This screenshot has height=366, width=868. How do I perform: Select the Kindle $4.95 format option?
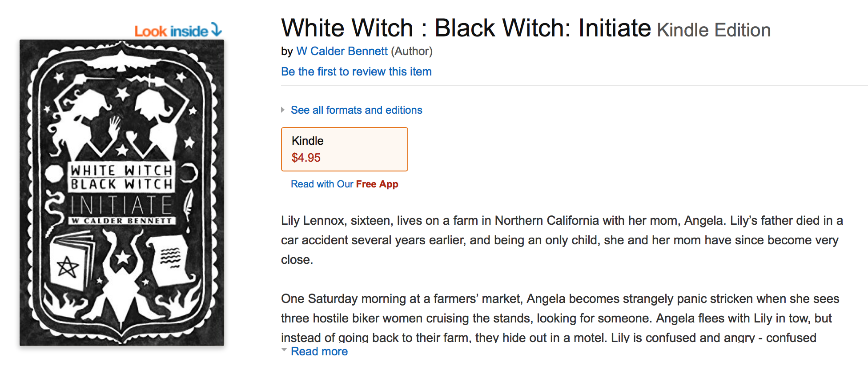pyautogui.click(x=344, y=149)
